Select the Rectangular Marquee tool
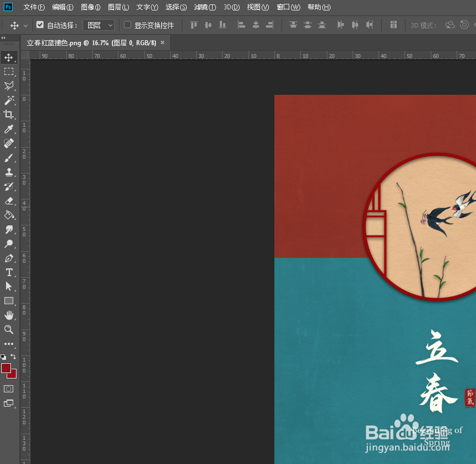Viewport: 476px width, 464px height. [x=9, y=72]
